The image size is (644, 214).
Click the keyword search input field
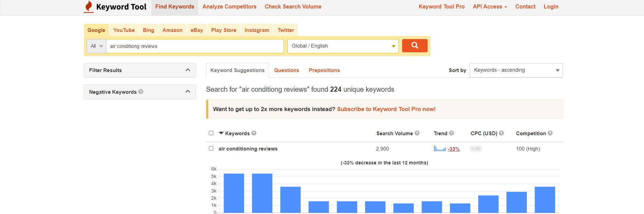pos(195,46)
